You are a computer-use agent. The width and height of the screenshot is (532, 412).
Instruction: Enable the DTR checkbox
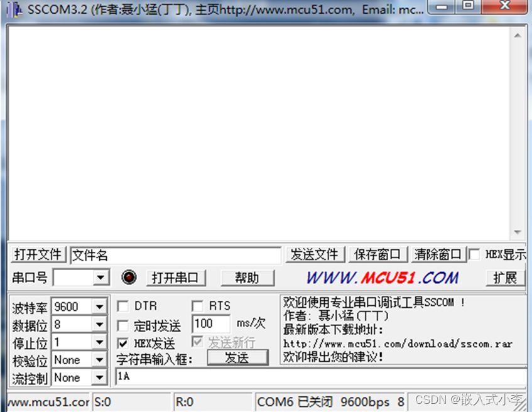(122, 306)
